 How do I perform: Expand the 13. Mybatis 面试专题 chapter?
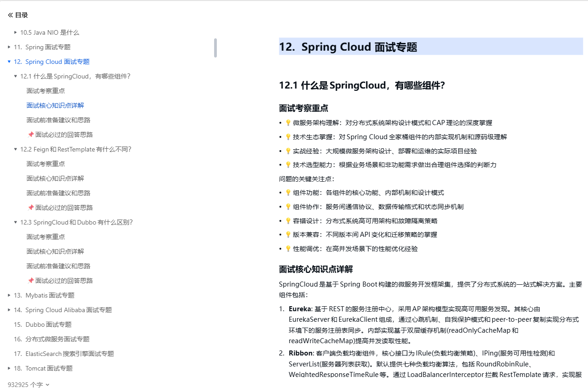tap(9, 295)
